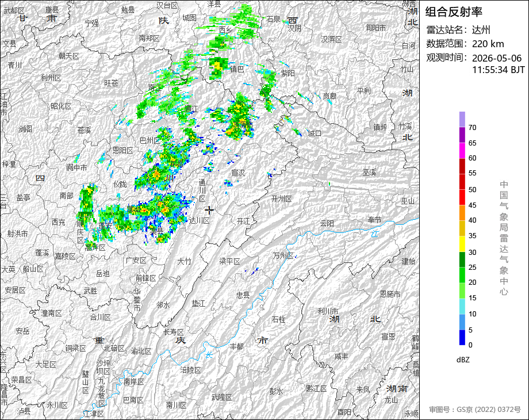Click the 涪陵区 map label
This screenshot has height=420, width=529.
click(191, 370)
